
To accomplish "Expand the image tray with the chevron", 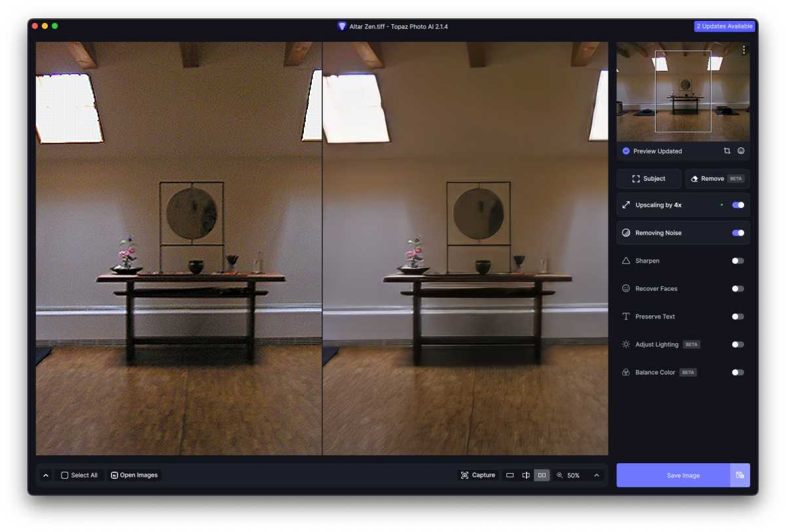I will [46, 475].
